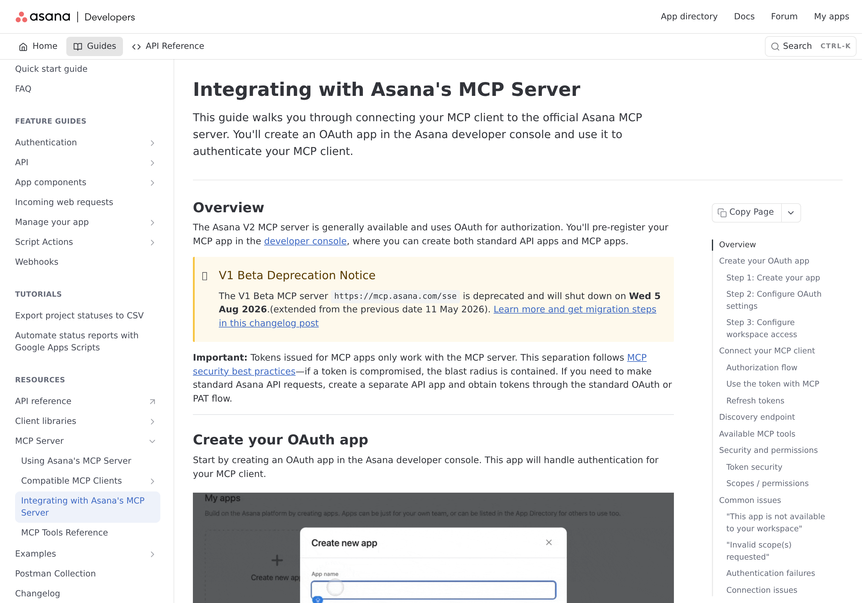Jump to Refresh tokens section
This screenshot has height=603, width=868.
tap(755, 400)
